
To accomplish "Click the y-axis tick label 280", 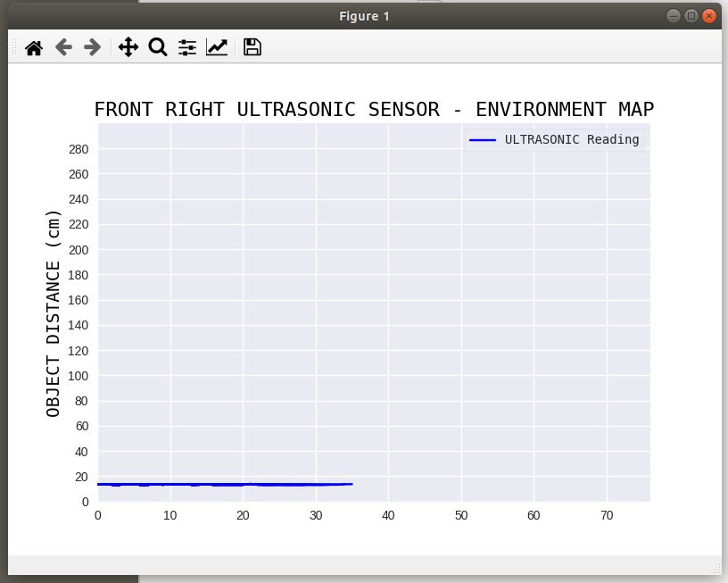I will tap(79, 150).
